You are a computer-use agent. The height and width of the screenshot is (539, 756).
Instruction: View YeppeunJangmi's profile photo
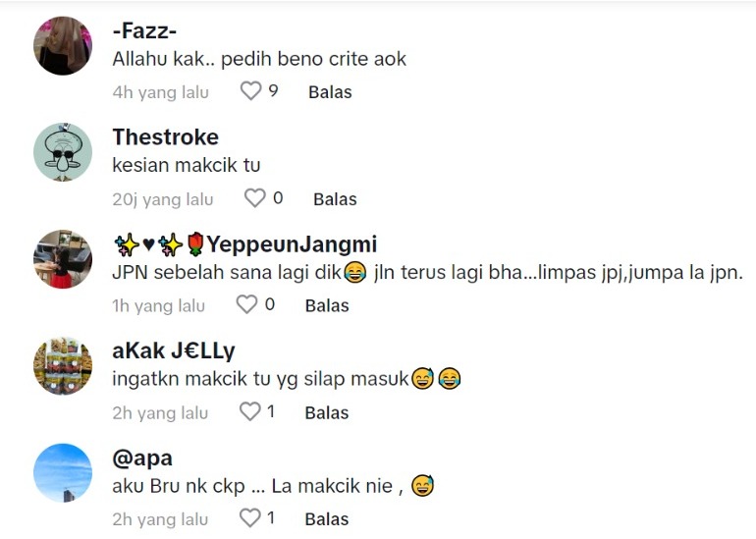pyautogui.click(x=63, y=259)
